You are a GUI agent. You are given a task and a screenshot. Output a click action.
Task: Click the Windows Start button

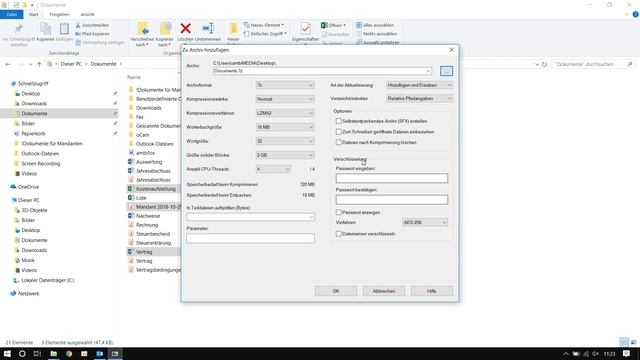(x=7, y=354)
